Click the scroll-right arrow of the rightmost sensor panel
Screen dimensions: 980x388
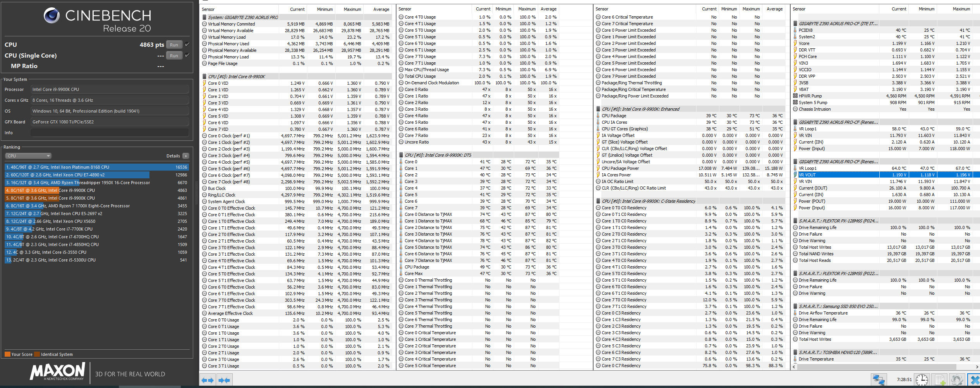977,367
